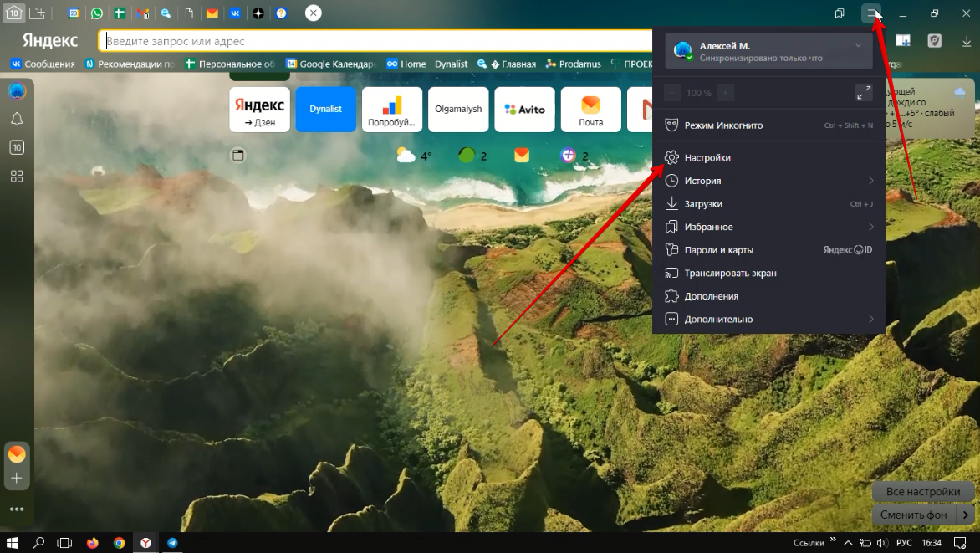Open tabs count icon in sidebar

coord(17,147)
